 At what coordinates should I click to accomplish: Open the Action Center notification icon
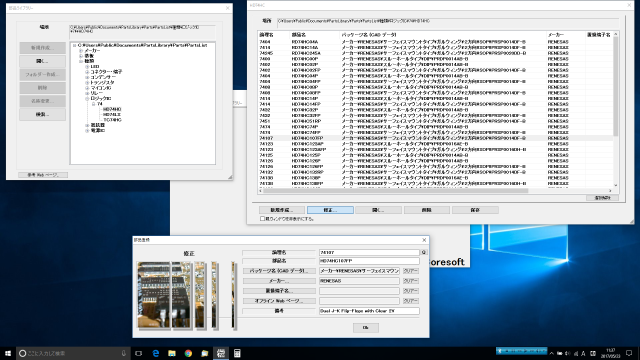629,353
